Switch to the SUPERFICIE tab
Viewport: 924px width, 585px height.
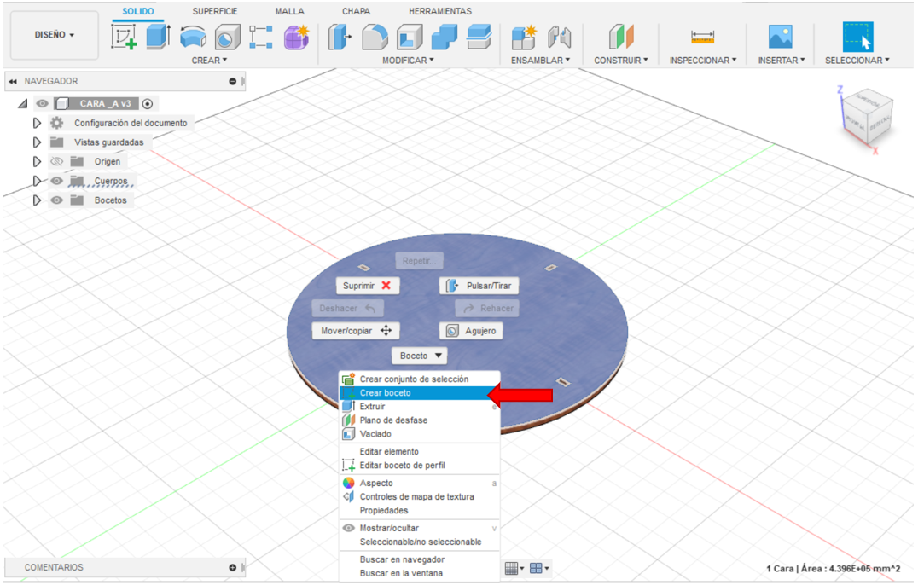coord(214,11)
